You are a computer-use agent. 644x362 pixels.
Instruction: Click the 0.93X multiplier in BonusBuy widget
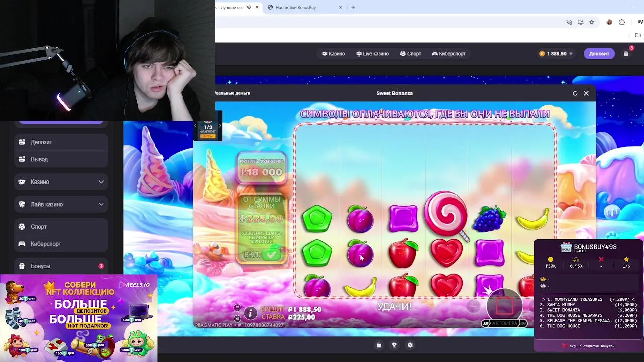tap(576, 266)
